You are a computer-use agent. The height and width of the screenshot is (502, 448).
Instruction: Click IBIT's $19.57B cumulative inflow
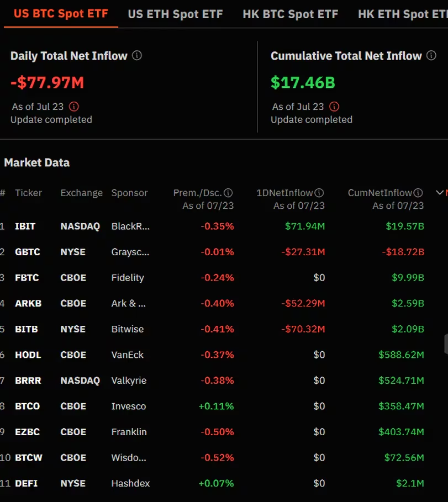click(405, 226)
